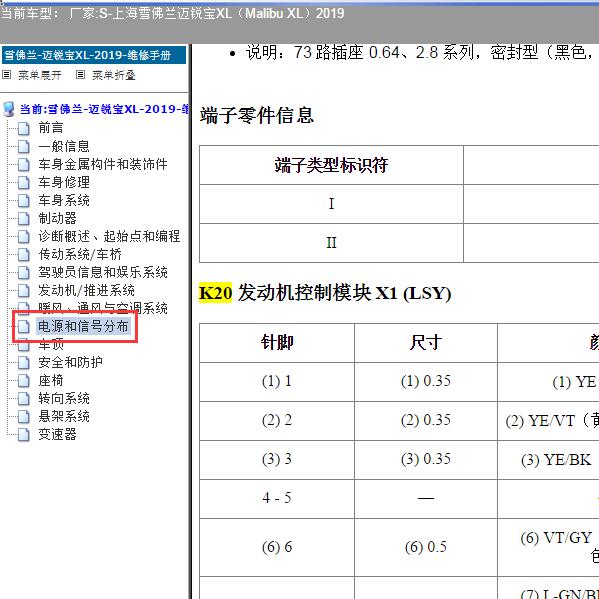The image size is (599, 599).
Task: Click the root node 当前:雪佛兰-迈锐宝XL-2019
Action: tap(104, 109)
